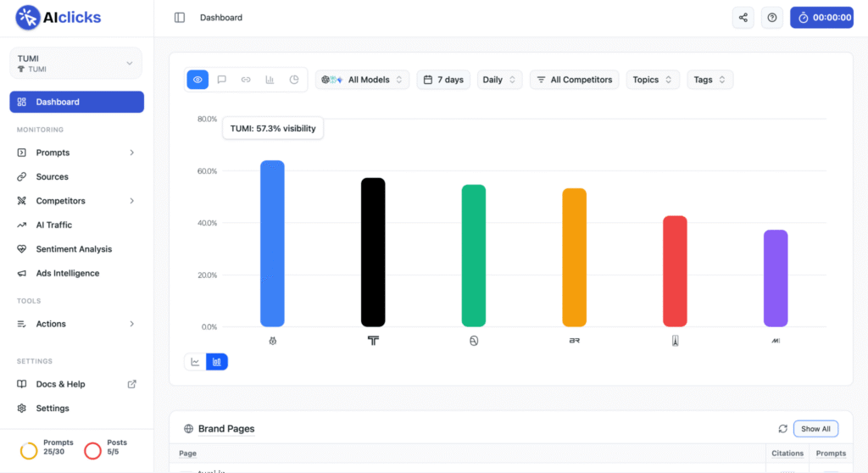This screenshot has width=868, height=473.
Task: Click the purple bar in the chart
Action: click(776, 278)
